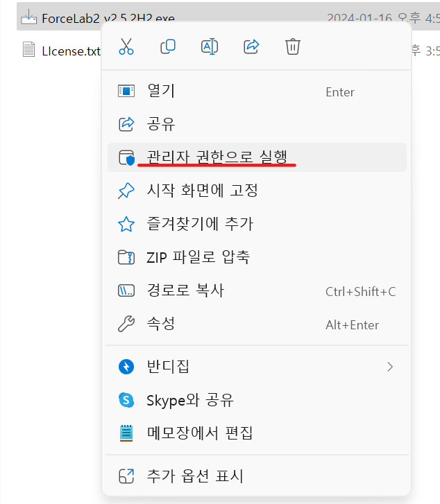This screenshot has height=504, width=440.
Task: Choose Skype와 공유 option
Action: tap(257, 400)
